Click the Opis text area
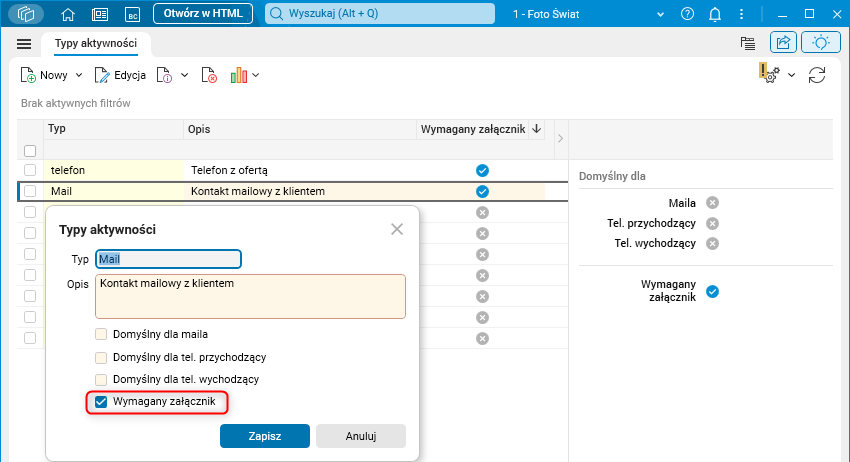This screenshot has height=462, width=850. 250,297
